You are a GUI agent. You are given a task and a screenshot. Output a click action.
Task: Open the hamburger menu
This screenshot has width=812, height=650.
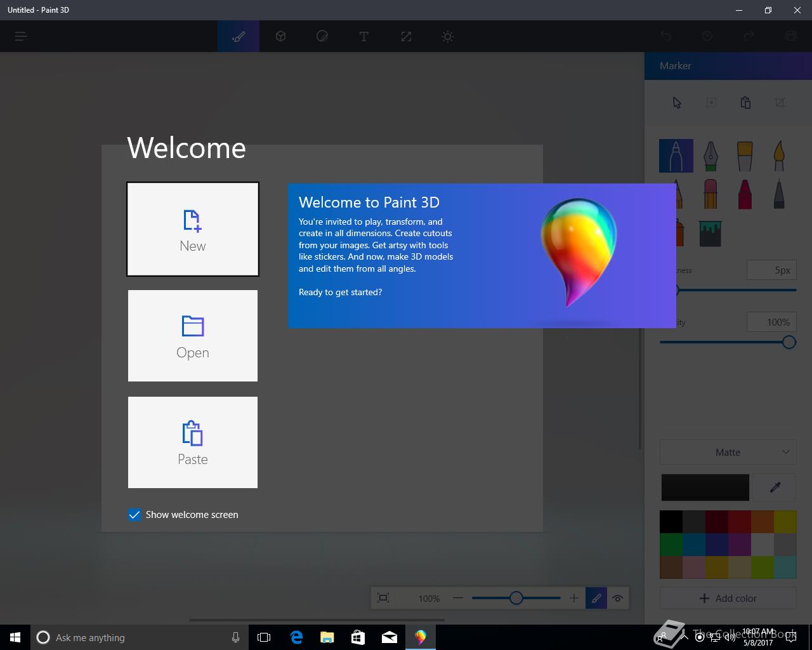[21, 37]
